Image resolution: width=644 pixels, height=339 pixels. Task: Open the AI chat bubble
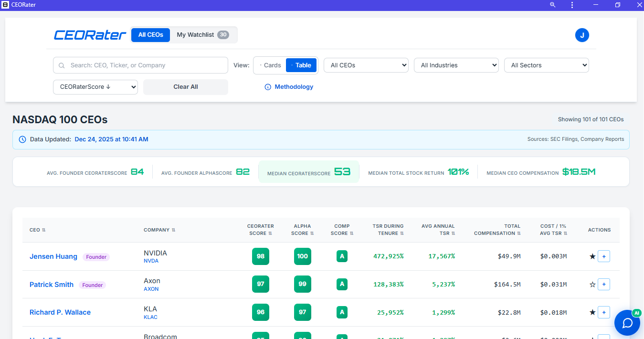627,323
